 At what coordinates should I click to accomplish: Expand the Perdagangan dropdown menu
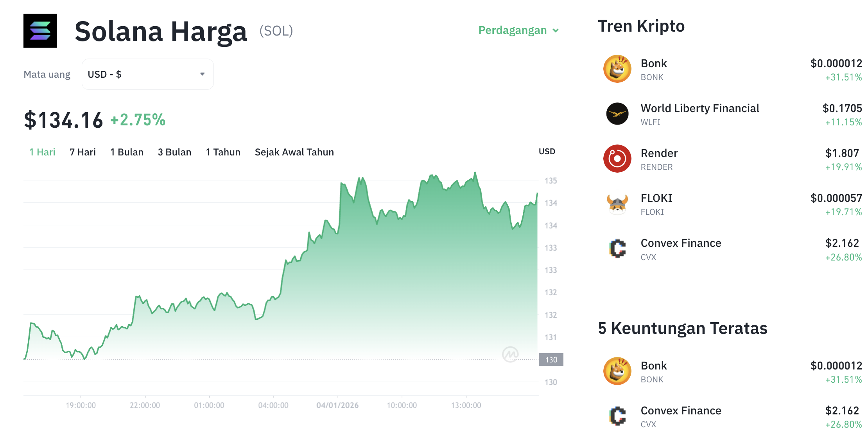point(519,30)
